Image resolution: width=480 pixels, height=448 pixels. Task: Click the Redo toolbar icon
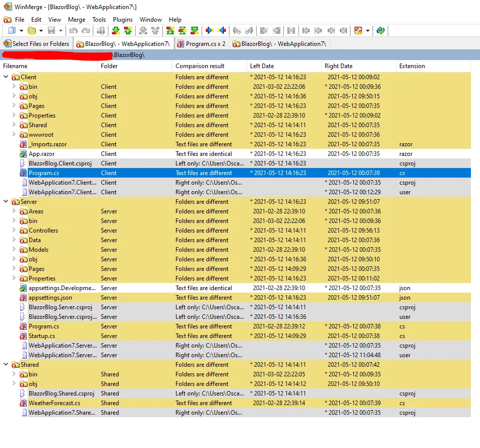point(86,30)
